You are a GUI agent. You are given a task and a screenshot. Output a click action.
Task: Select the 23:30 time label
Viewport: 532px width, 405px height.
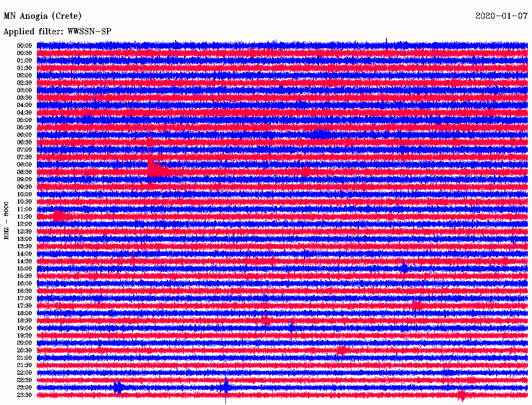[x=24, y=395]
